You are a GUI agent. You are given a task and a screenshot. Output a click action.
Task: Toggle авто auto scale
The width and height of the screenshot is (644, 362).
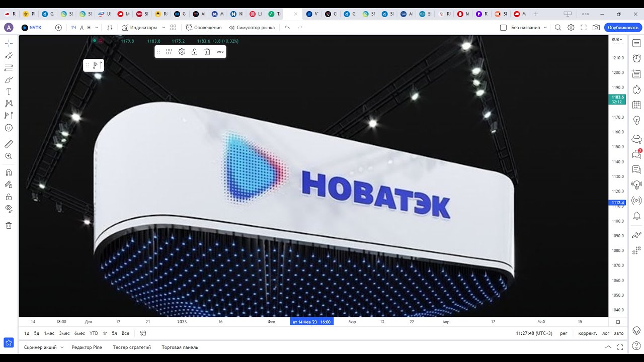(619, 333)
